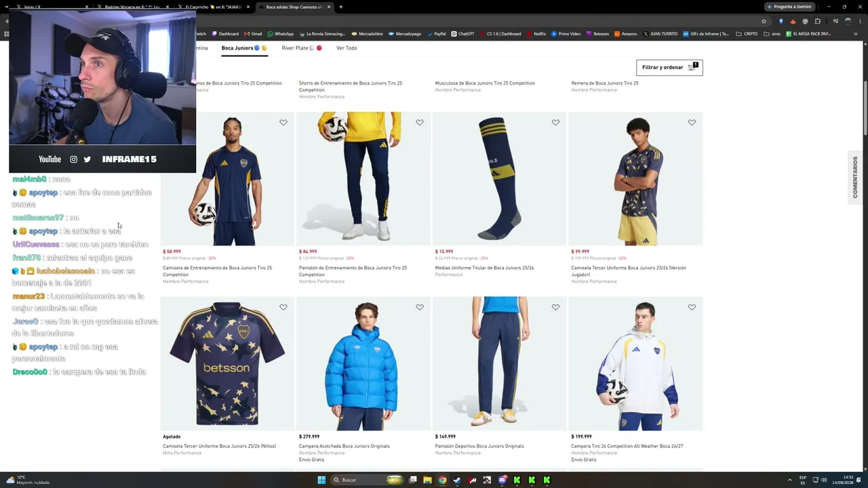Open Filtrar y ordenar panel
The height and width of the screenshot is (488, 868).
point(669,67)
